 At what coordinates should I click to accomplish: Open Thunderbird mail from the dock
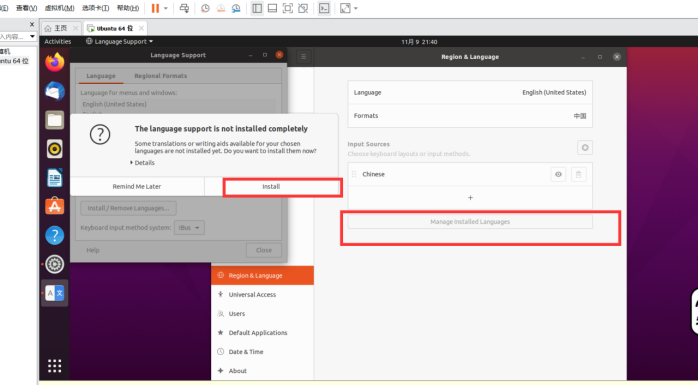pos(54,91)
